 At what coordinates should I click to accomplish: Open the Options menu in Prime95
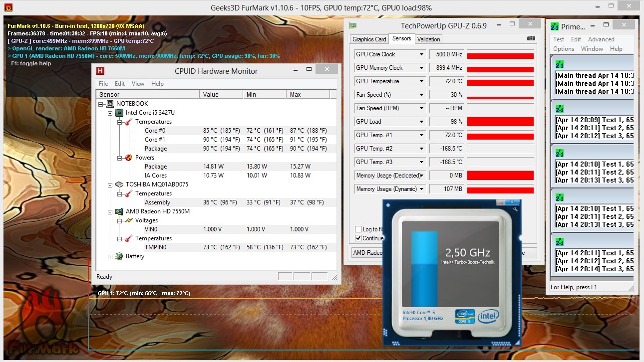coord(564,49)
